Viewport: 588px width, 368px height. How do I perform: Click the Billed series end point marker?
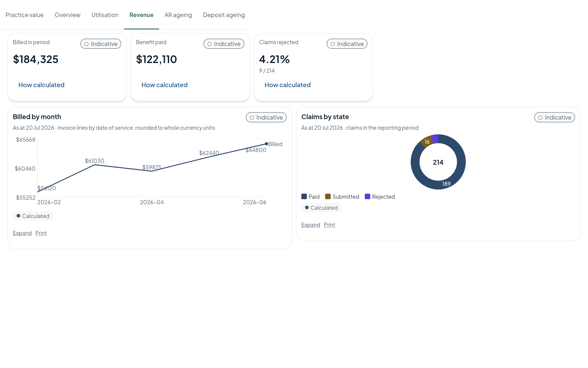coord(266,144)
